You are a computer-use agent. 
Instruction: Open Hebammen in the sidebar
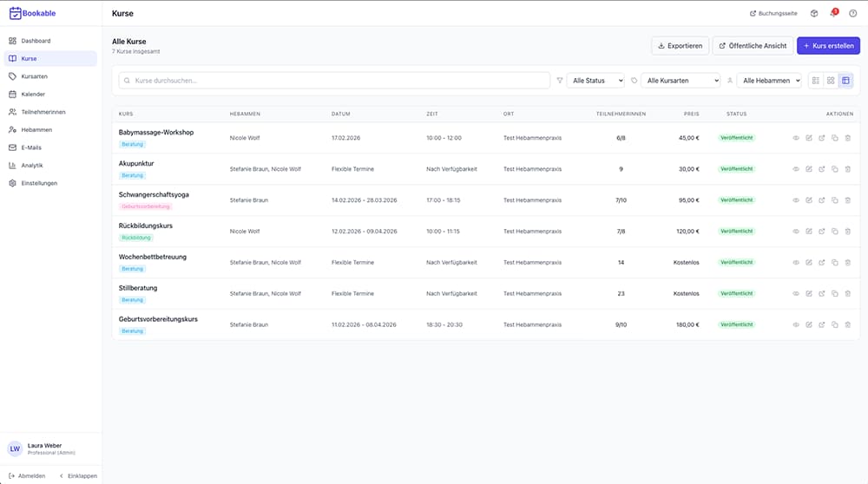[49, 129]
